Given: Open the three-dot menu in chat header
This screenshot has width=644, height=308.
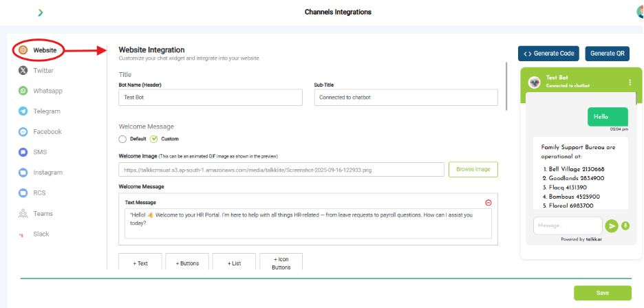Looking at the screenshot, I should [630, 82].
